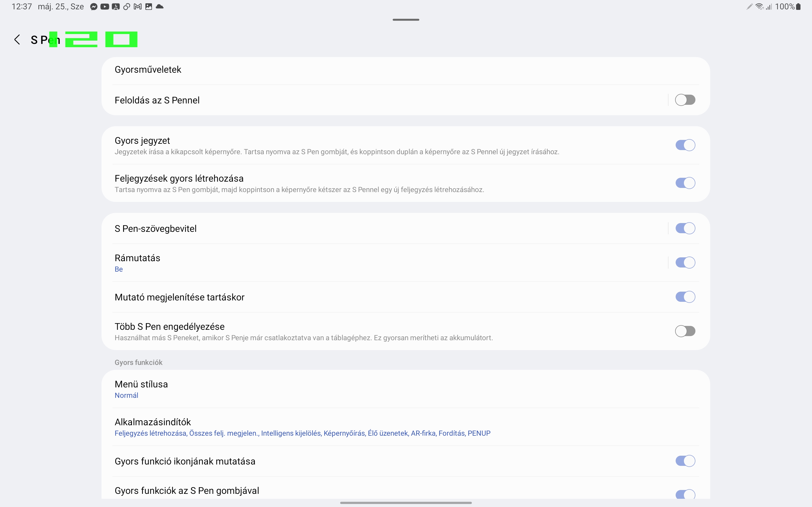This screenshot has height=507, width=812.
Task: Tap the Gyors jegyzet label
Action: pos(142,140)
